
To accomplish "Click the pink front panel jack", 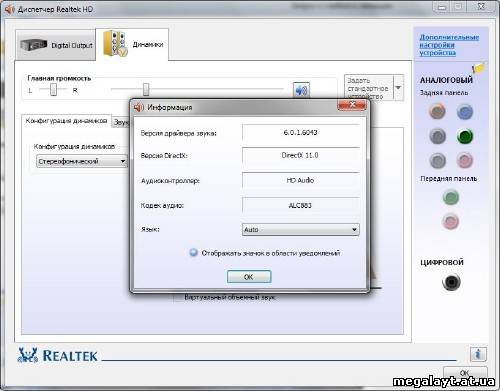I will [x=451, y=222].
